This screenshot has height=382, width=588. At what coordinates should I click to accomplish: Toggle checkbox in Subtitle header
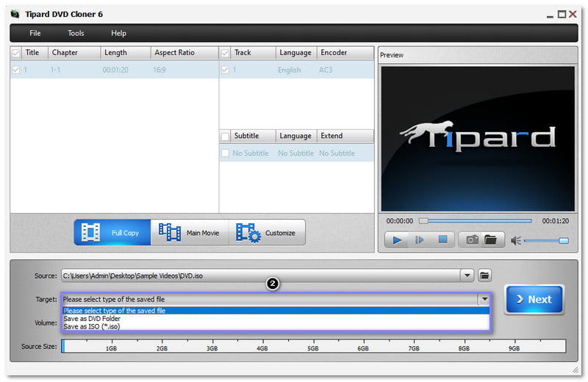[x=225, y=136]
